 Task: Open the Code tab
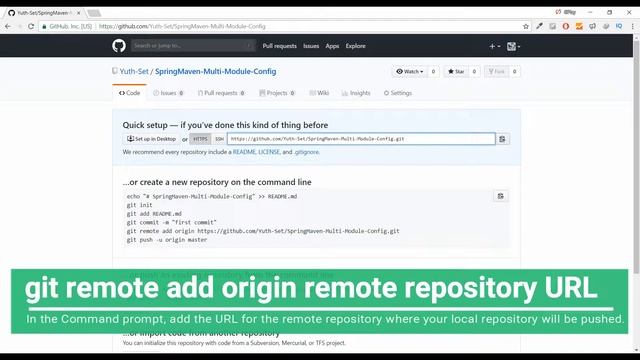point(129,93)
